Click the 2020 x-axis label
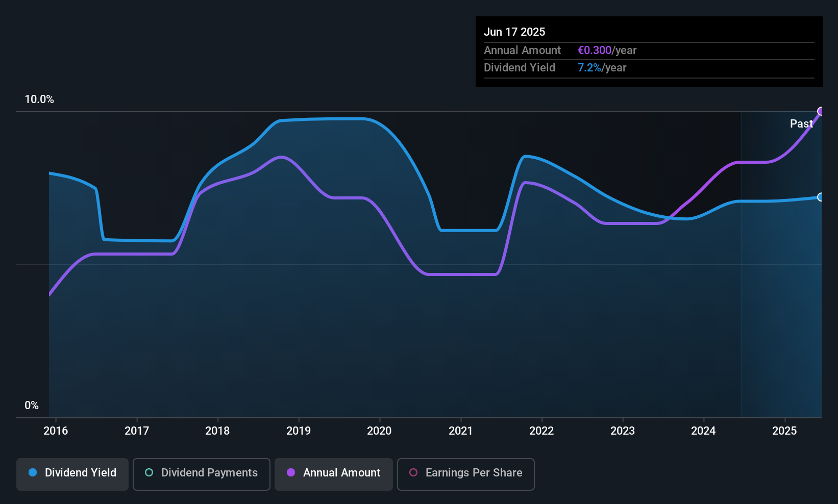The height and width of the screenshot is (504, 838). pos(379,431)
